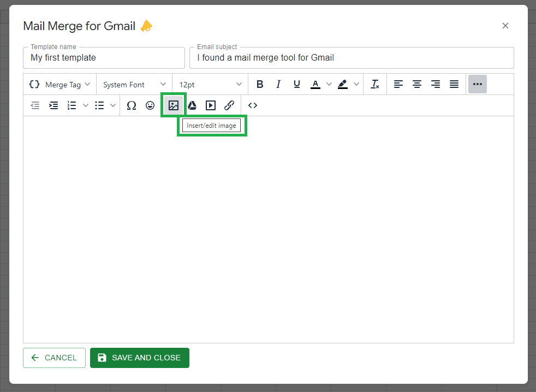The width and height of the screenshot is (536, 392).
Task: Toggle underline formatting
Action: tap(297, 84)
